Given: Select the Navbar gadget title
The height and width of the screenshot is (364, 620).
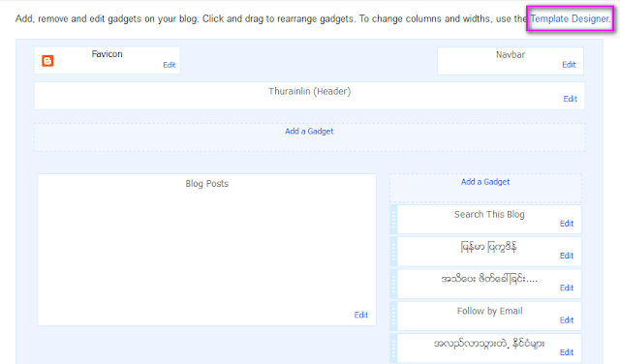Looking at the screenshot, I should (x=511, y=54).
